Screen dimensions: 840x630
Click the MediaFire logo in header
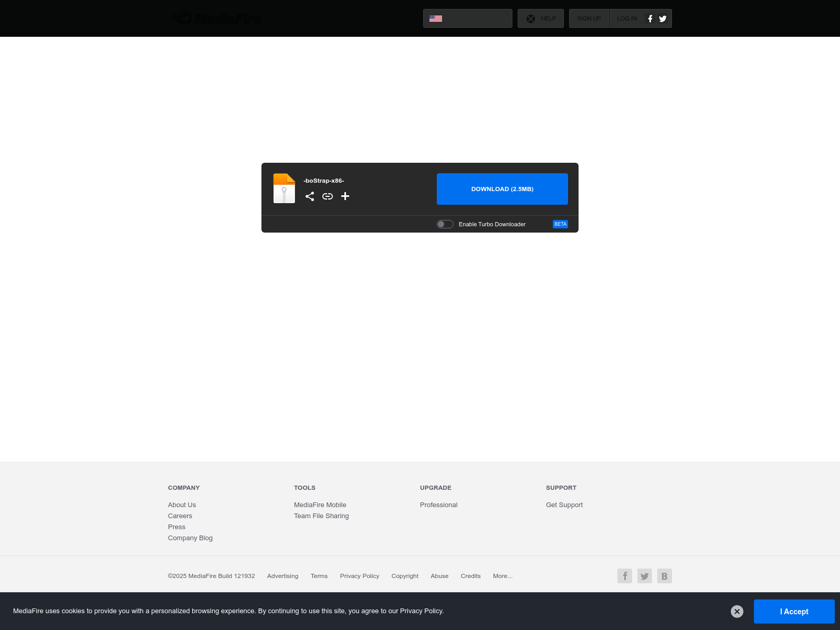click(x=215, y=18)
